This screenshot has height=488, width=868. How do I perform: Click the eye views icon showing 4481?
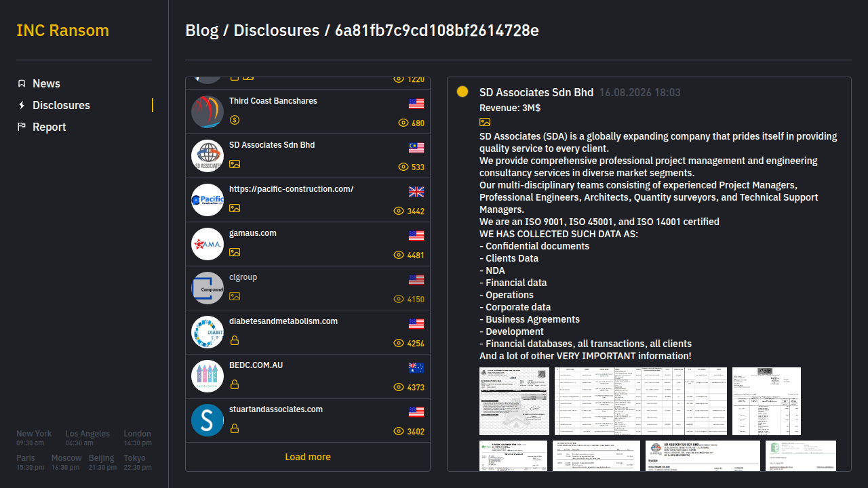[399, 255]
